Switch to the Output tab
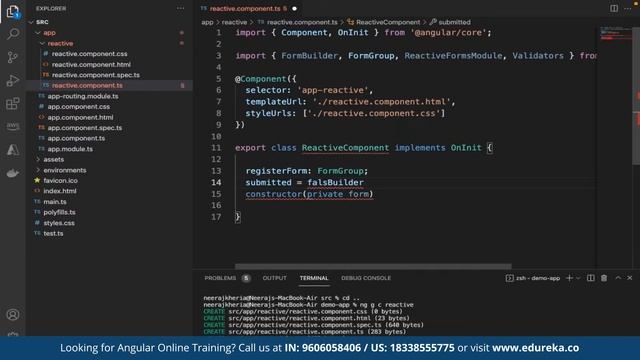The image size is (640, 360). pos(274,278)
